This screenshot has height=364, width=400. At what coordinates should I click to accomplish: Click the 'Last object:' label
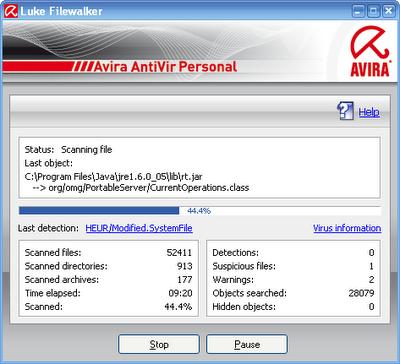click(x=49, y=163)
